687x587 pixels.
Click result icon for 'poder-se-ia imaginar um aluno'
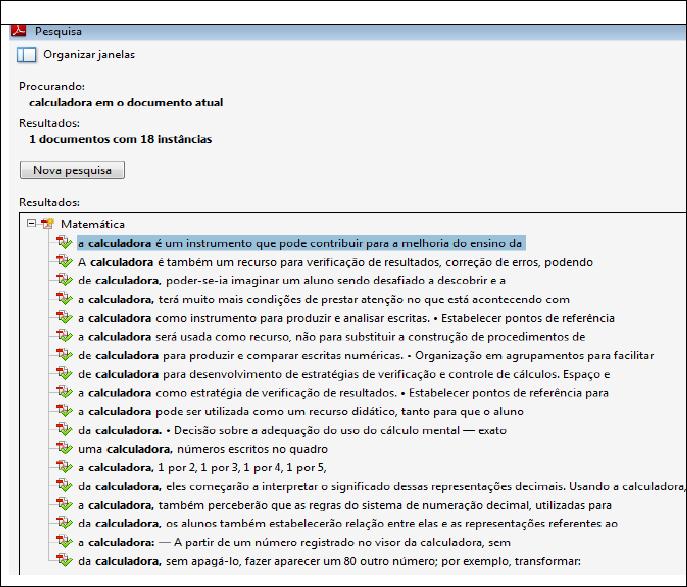point(64,279)
